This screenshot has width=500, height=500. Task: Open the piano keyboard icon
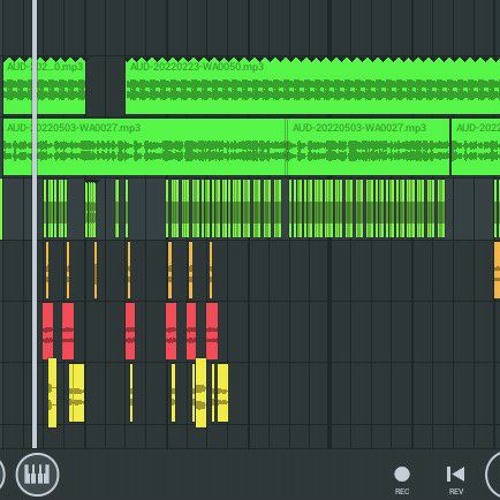coord(37,474)
